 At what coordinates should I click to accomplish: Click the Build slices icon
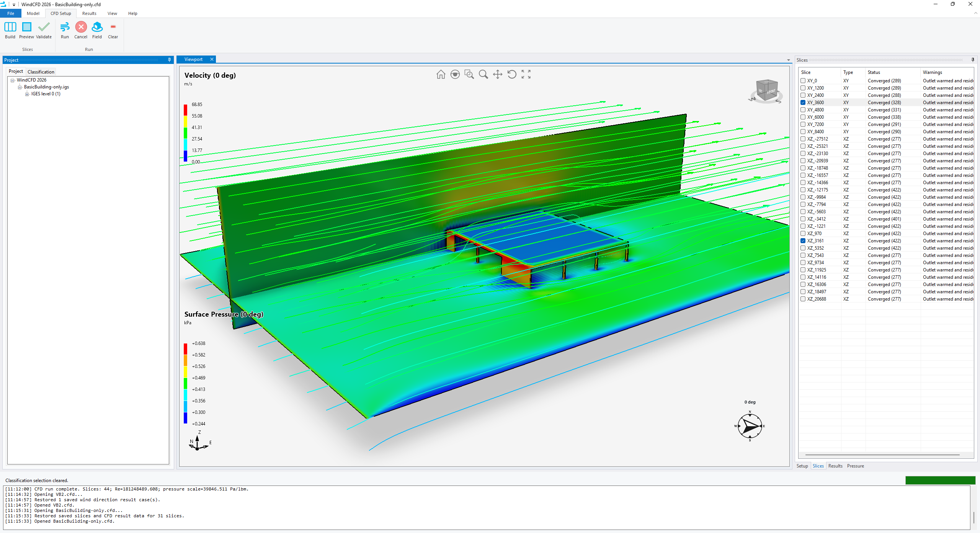[10, 27]
